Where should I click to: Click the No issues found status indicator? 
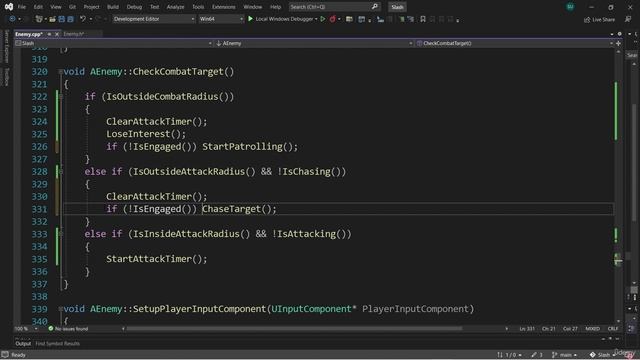tap(68, 329)
